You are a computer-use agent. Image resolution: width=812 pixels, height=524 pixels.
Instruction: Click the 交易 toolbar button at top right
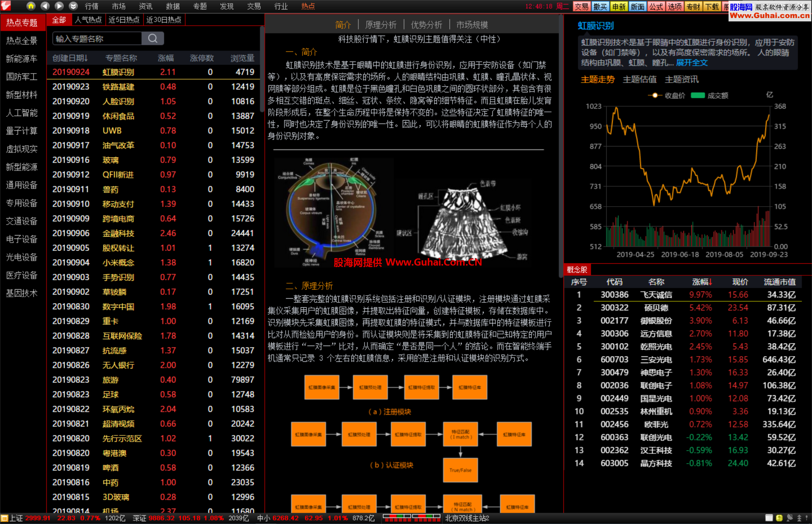[x=582, y=6]
